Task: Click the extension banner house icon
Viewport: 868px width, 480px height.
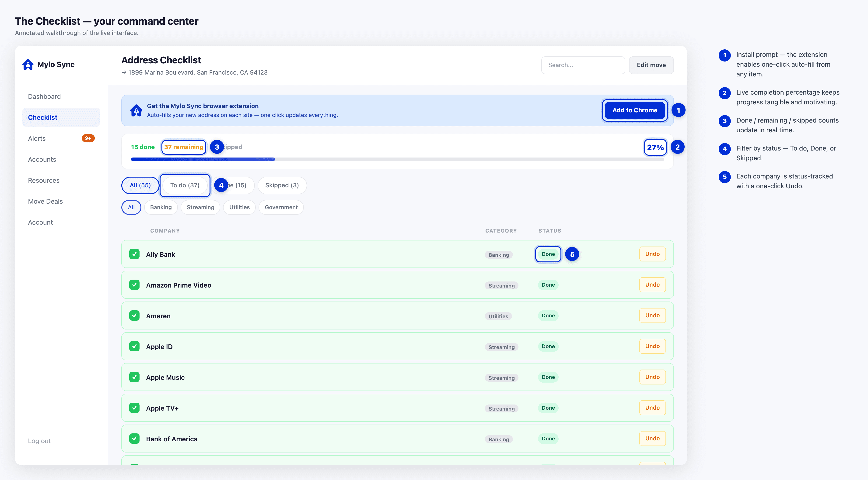Action: (136, 110)
